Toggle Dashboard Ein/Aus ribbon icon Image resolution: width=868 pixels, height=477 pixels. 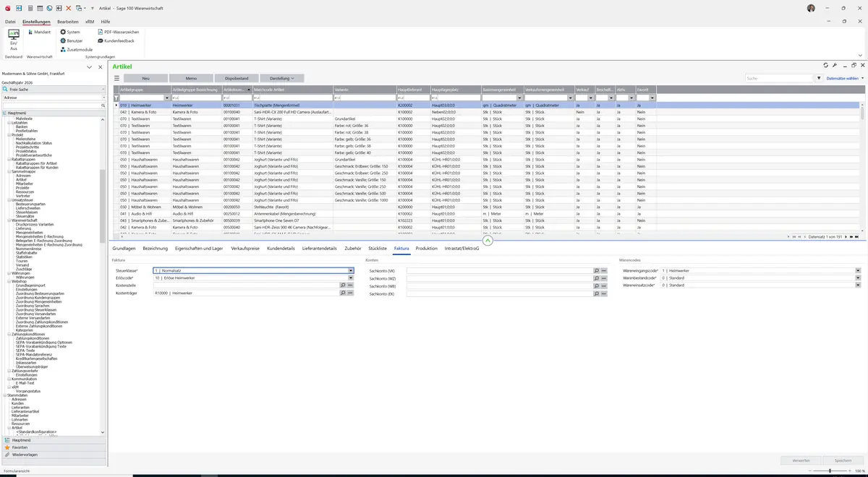click(13, 40)
